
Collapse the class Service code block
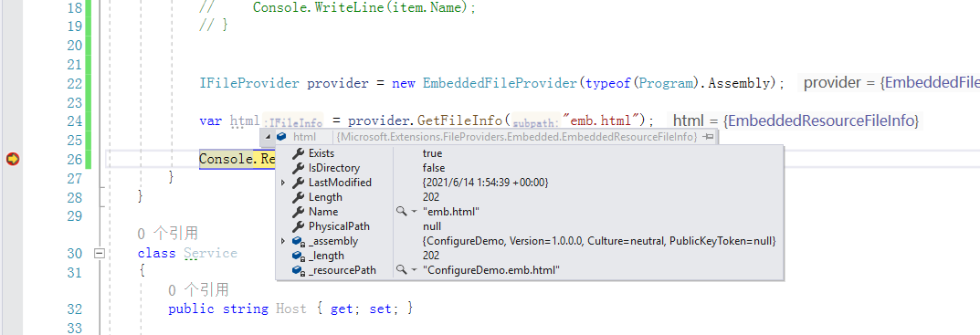(x=99, y=253)
